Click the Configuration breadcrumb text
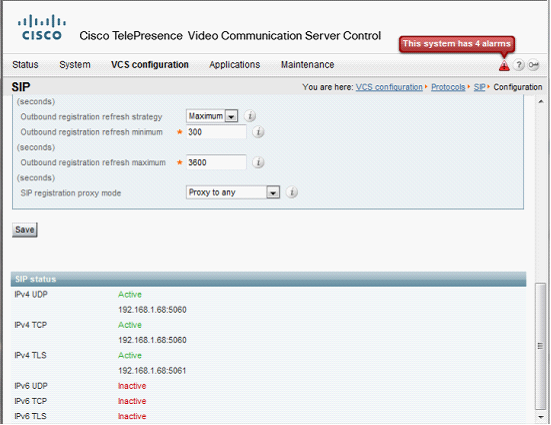 coord(518,87)
